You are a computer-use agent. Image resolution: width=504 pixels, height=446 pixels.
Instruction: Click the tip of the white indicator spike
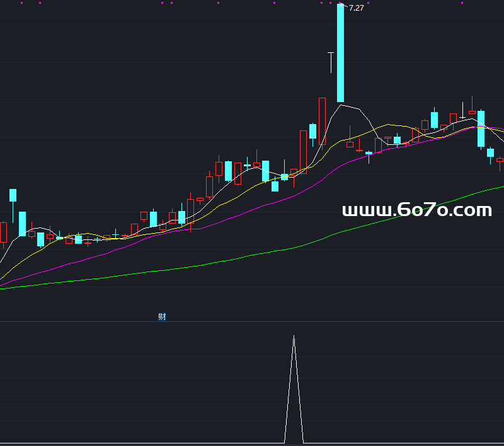(294, 337)
